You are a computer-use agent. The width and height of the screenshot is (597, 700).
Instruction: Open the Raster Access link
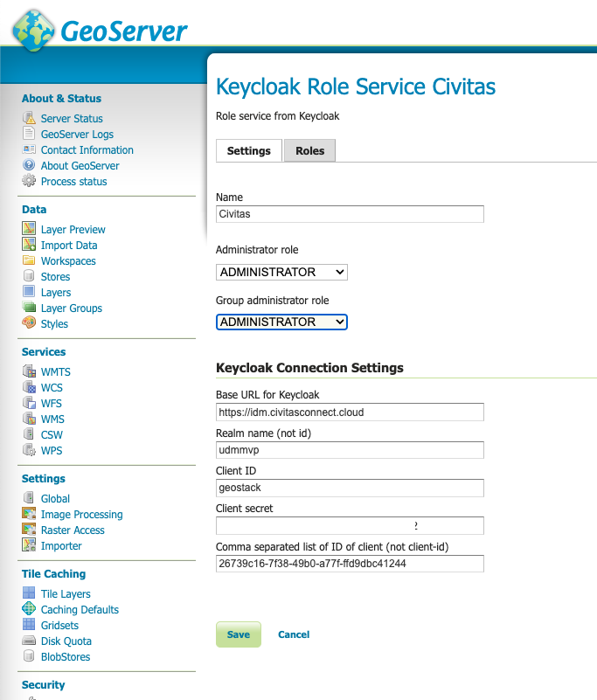[73, 530]
